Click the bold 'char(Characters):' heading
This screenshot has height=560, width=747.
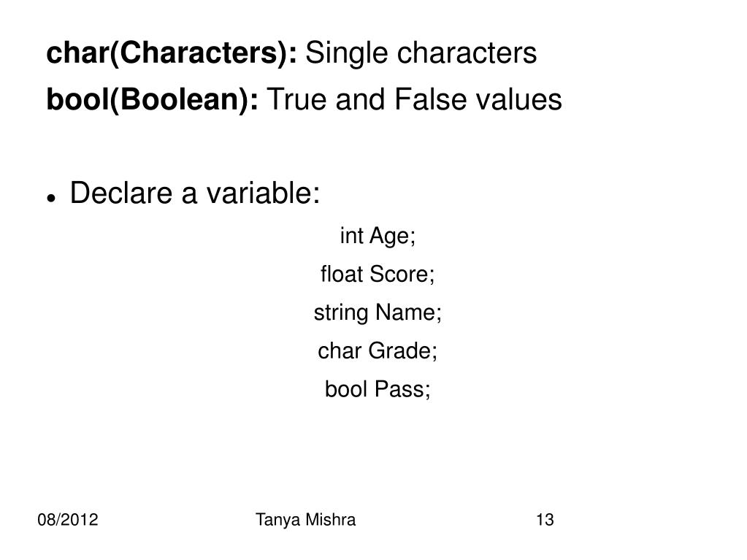pos(172,53)
